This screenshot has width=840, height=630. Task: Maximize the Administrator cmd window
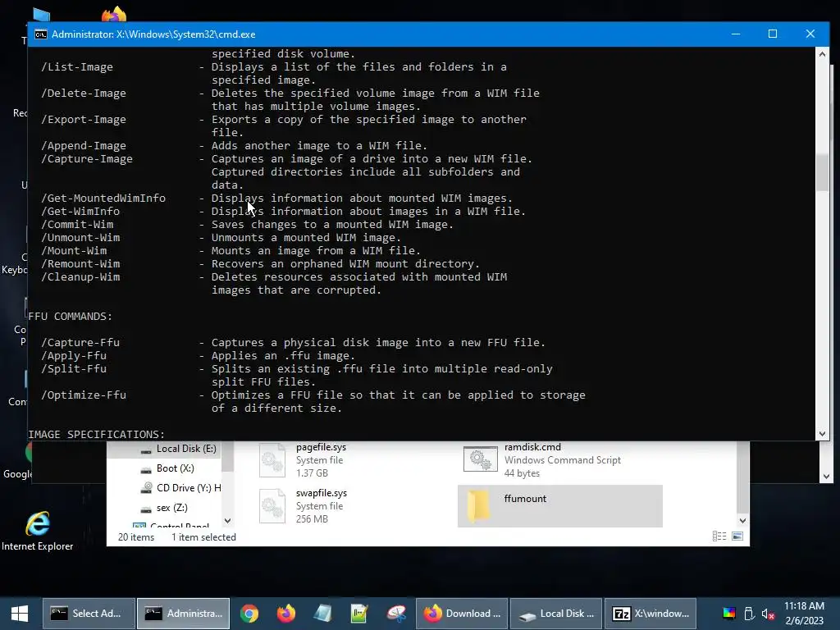pyautogui.click(x=773, y=34)
